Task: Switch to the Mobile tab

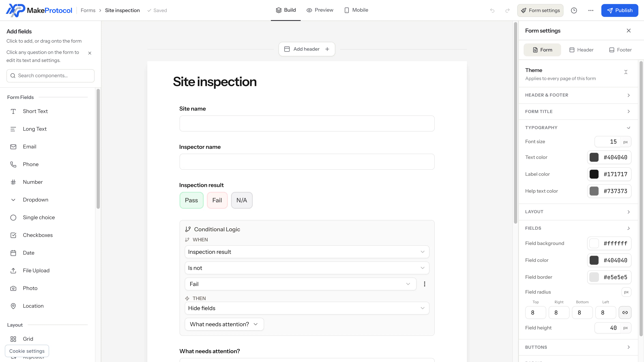Action: [356, 10]
